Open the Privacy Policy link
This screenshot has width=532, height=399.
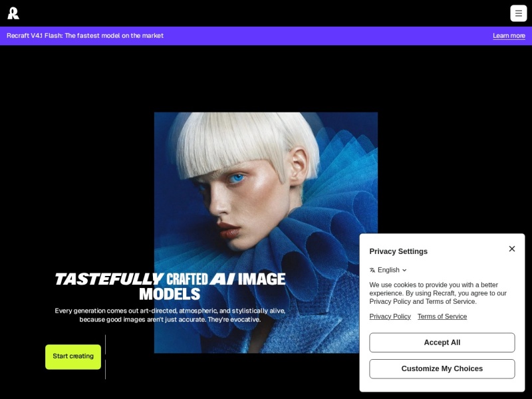(390, 317)
